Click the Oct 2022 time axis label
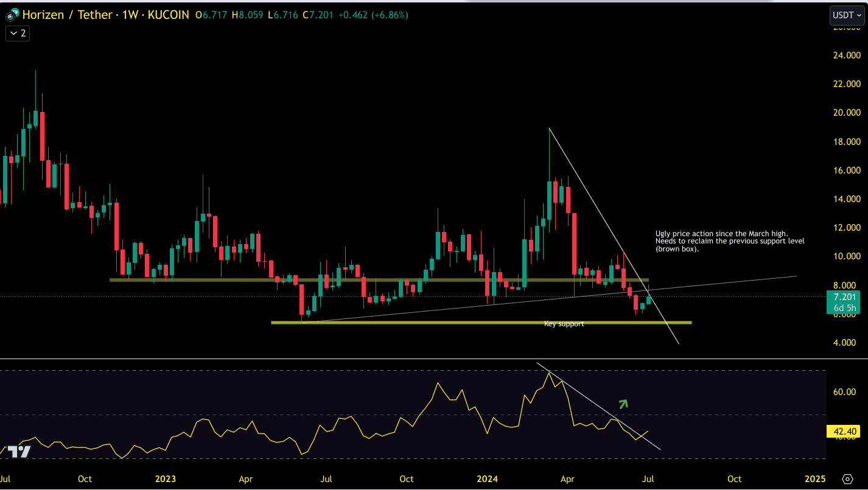The image size is (868, 490). click(x=85, y=478)
